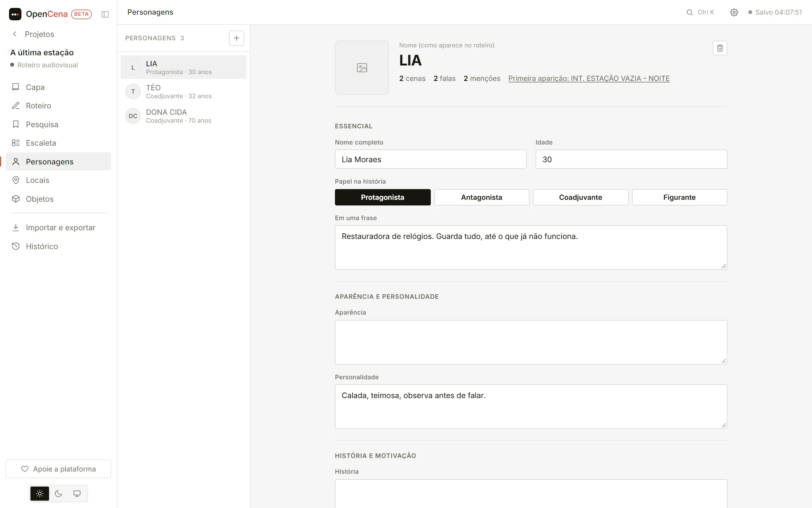Open the Escaleta section

click(58, 143)
